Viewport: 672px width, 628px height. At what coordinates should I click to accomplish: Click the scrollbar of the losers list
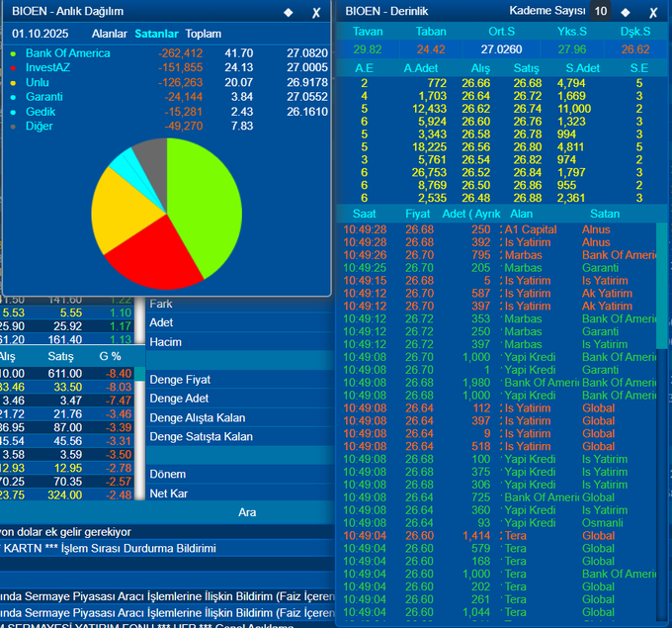pyautogui.click(x=139, y=433)
